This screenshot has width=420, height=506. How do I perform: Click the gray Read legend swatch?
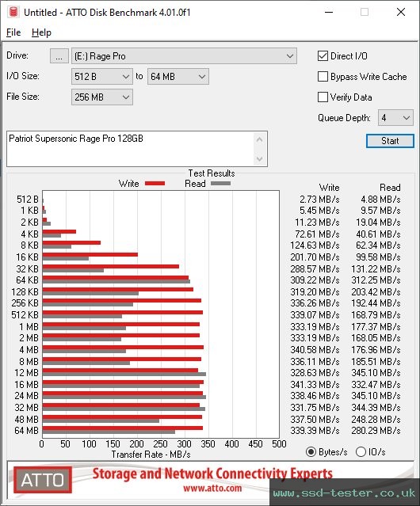221,183
